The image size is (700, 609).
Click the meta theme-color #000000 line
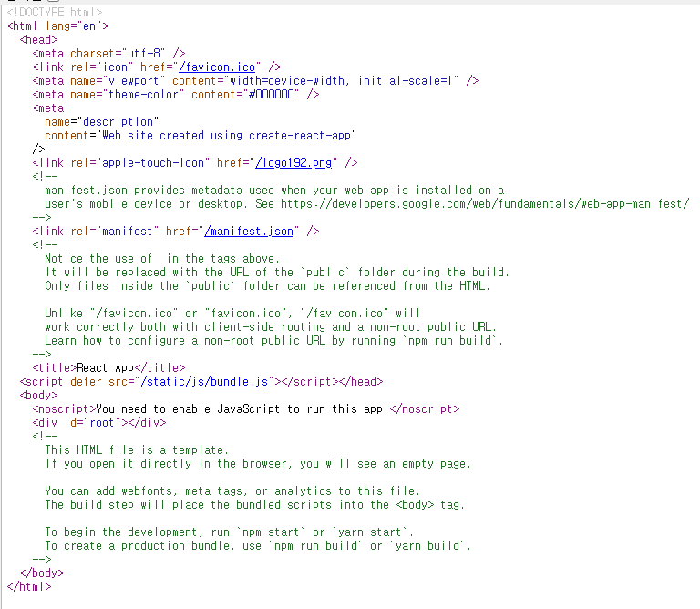tap(175, 95)
